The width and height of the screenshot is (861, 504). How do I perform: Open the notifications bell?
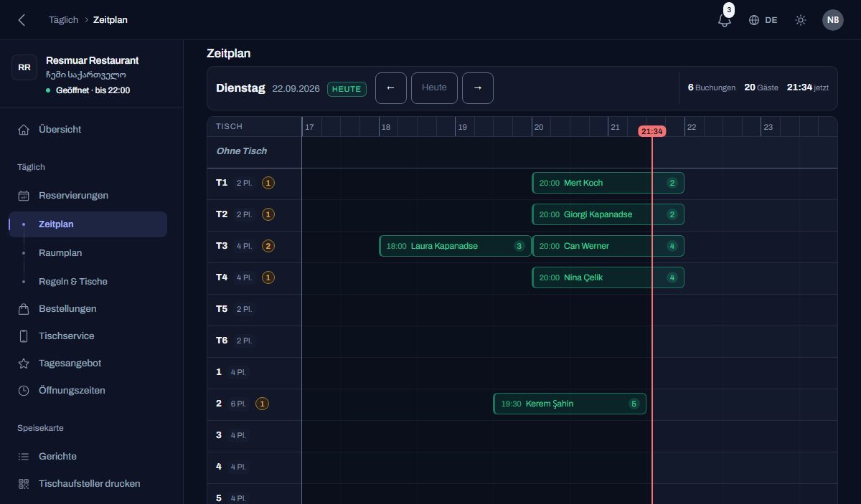725,20
